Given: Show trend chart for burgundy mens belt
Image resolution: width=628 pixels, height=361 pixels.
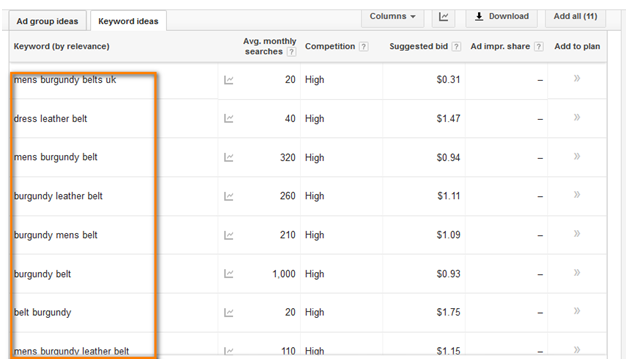Looking at the screenshot, I should [228, 235].
